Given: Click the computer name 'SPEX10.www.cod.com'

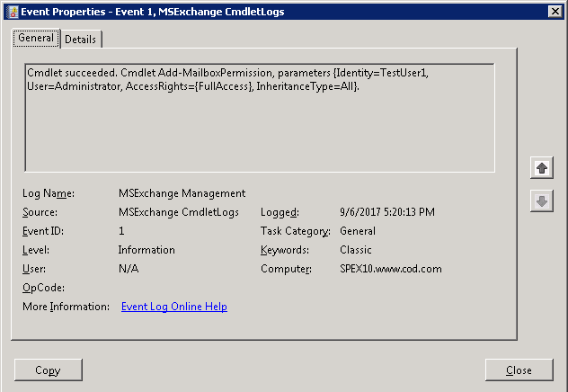Looking at the screenshot, I should pyautogui.click(x=390, y=269).
